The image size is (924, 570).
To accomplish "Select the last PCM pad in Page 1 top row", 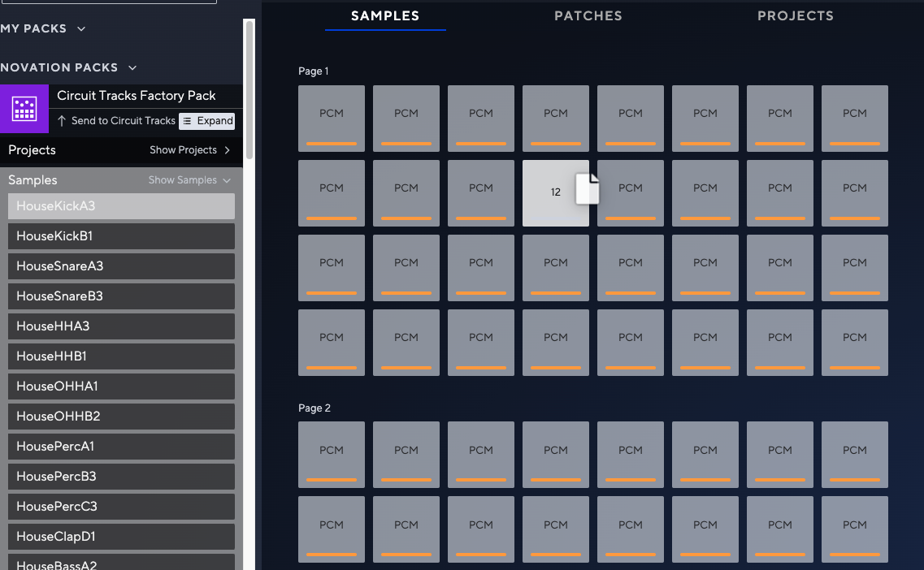I will (x=854, y=119).
